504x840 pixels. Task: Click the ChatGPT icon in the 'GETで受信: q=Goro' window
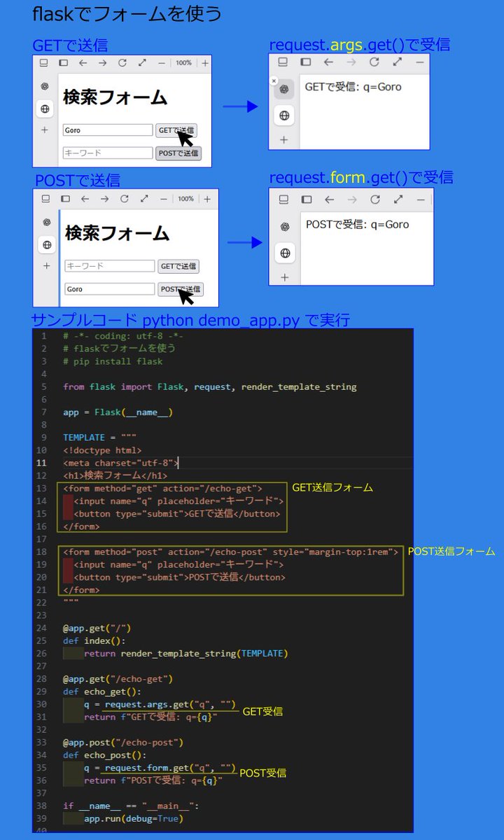(x=283, y=89)
